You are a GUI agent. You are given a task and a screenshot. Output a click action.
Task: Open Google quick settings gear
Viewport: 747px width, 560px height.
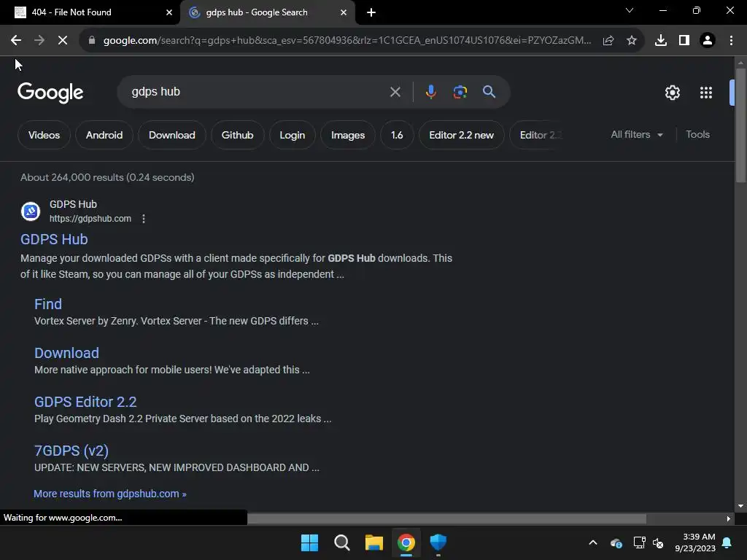click(x=672, y=93)
